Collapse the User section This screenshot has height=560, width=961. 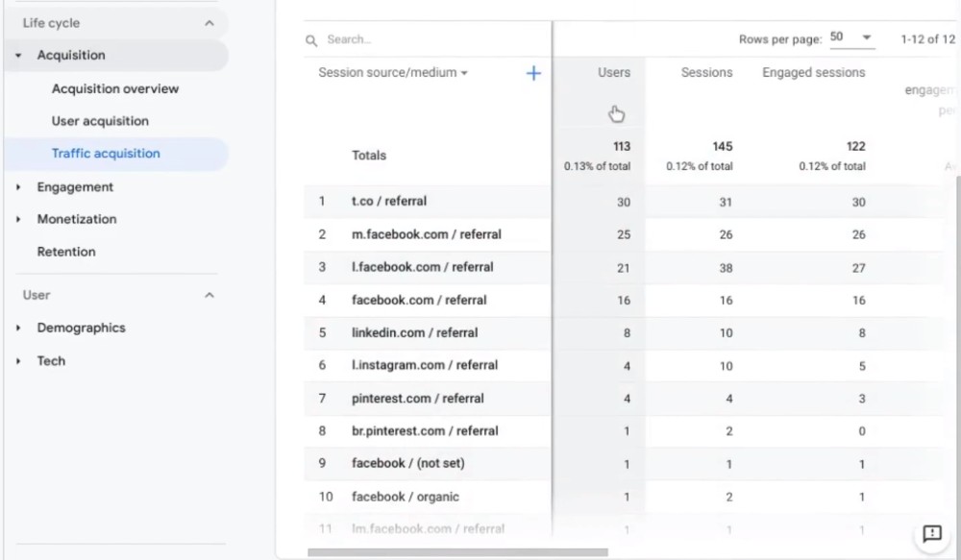point(209,295)
